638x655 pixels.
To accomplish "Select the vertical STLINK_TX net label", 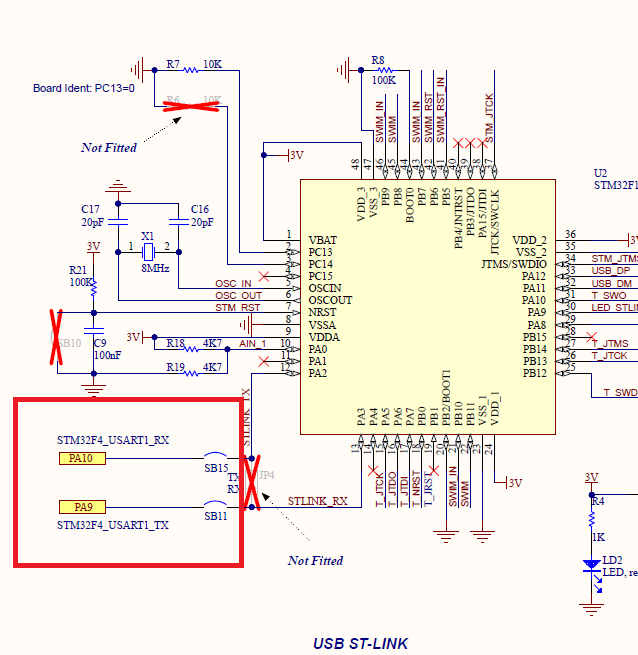I will (247, 417).
